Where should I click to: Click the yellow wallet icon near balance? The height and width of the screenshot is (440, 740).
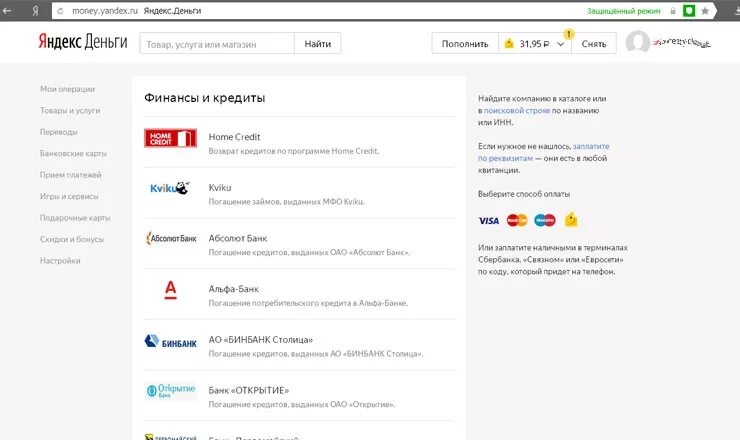tap(509, 43)
